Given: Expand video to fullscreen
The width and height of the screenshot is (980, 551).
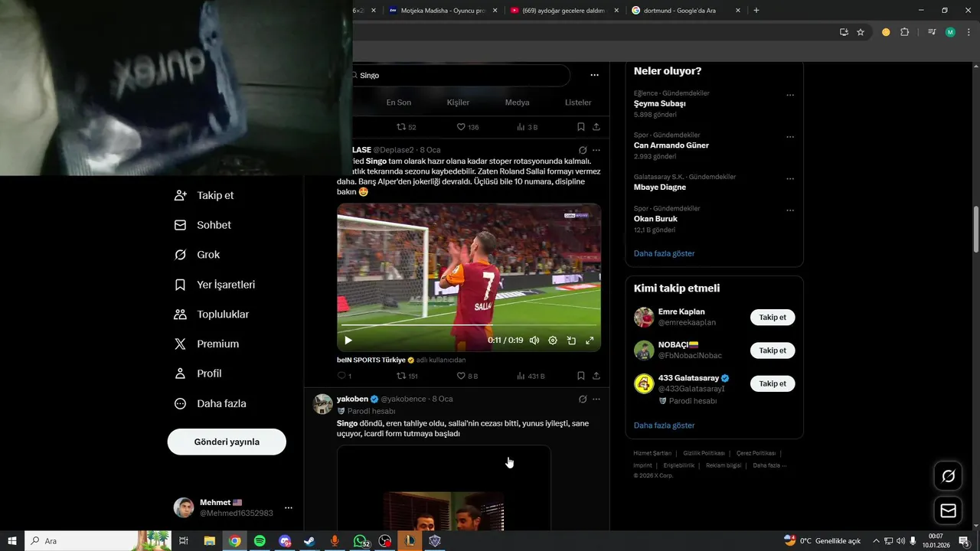Looking at the screenshot, I should [x=590, y=341].
